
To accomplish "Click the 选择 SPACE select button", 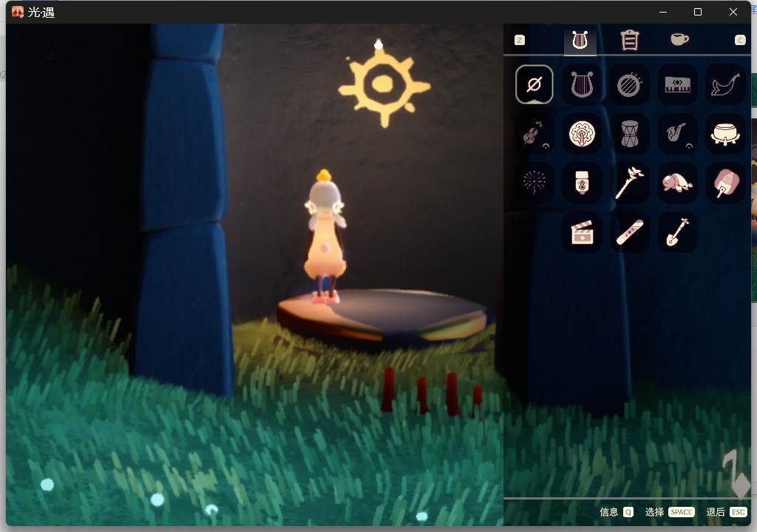I will [x=670, y=512].
